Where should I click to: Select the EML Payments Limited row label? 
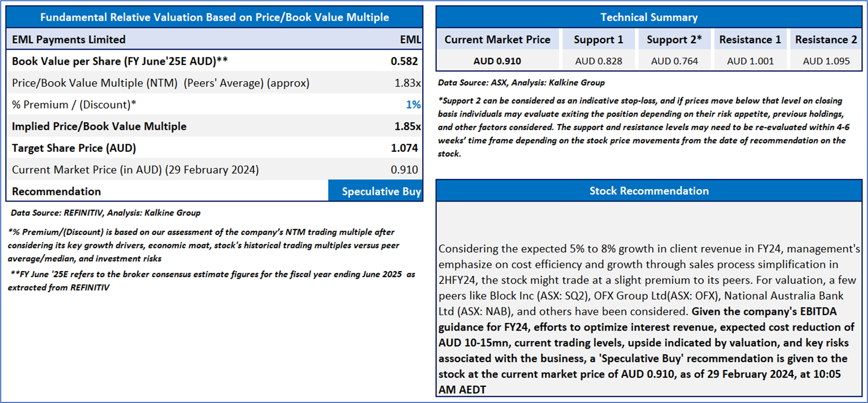69,39
